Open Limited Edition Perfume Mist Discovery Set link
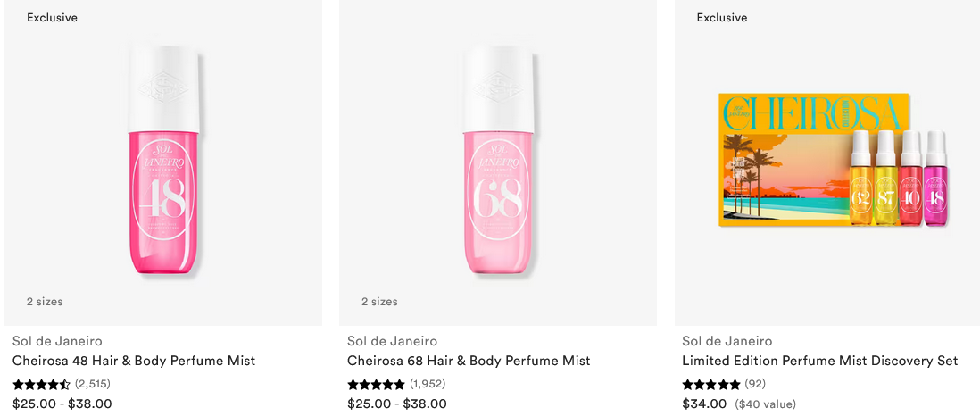 (x=819, y=361)
